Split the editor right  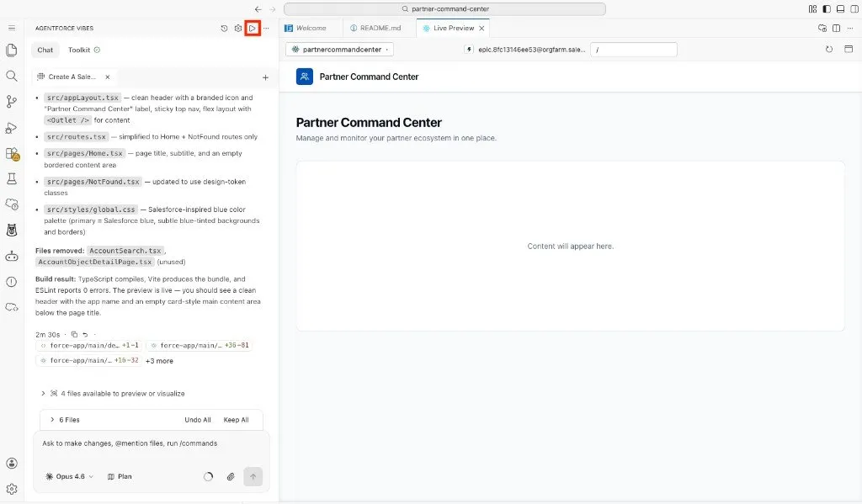pyautogui.click(x=836, y=28)
